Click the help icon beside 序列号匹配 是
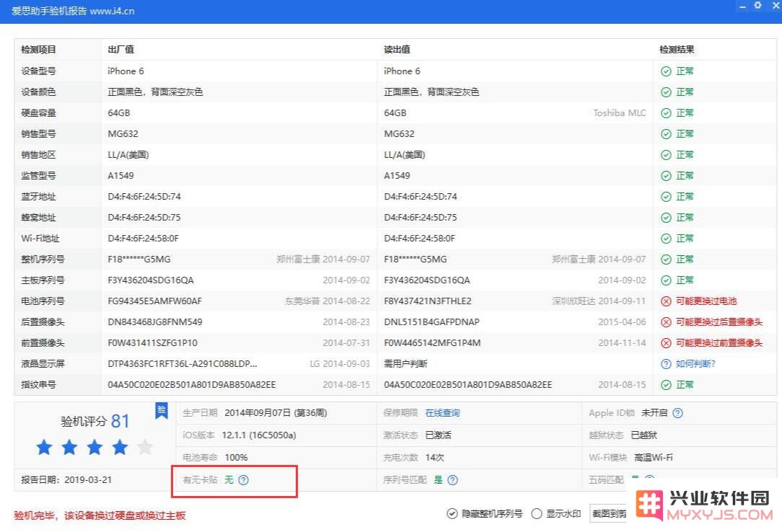The image size is (782, 532). point(452,480)
